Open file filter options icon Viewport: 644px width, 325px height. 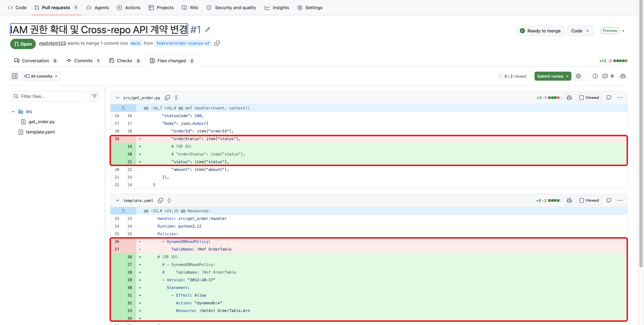coord(95,96)
